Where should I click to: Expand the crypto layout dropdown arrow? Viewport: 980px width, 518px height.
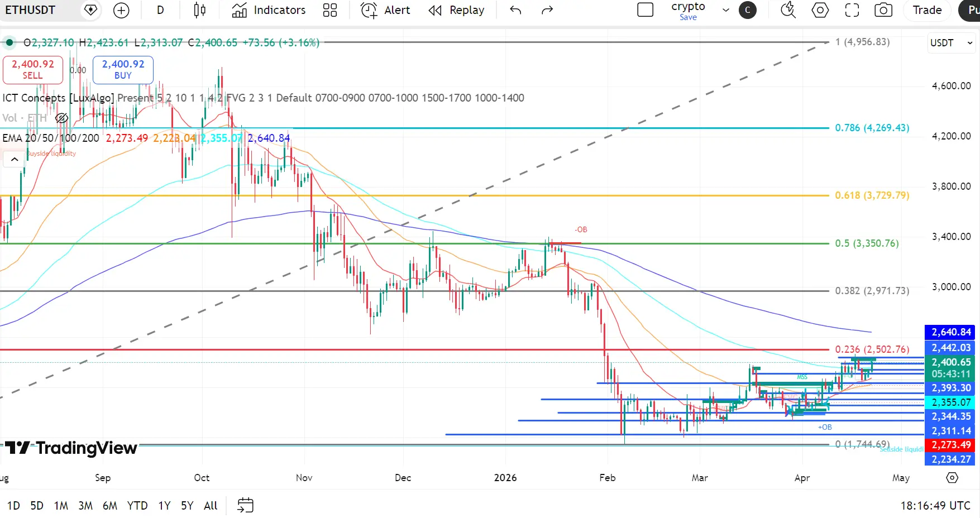pyautogui.click(x=726, y=10)
